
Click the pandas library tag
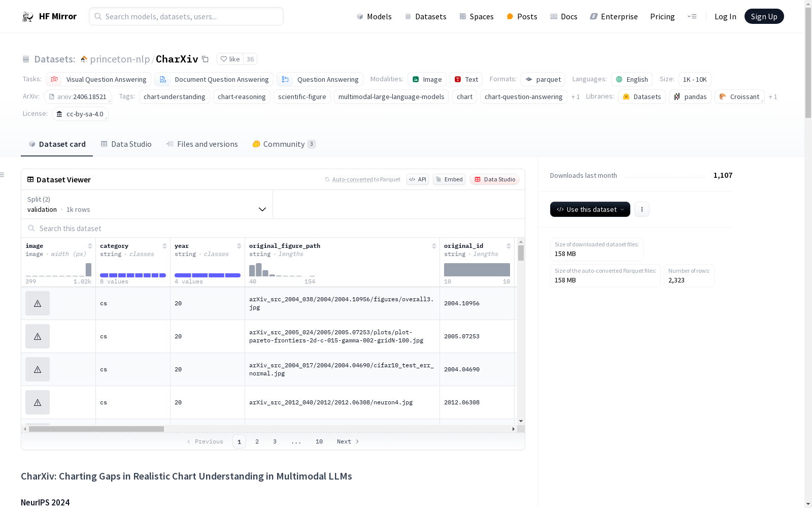[690, 97]
